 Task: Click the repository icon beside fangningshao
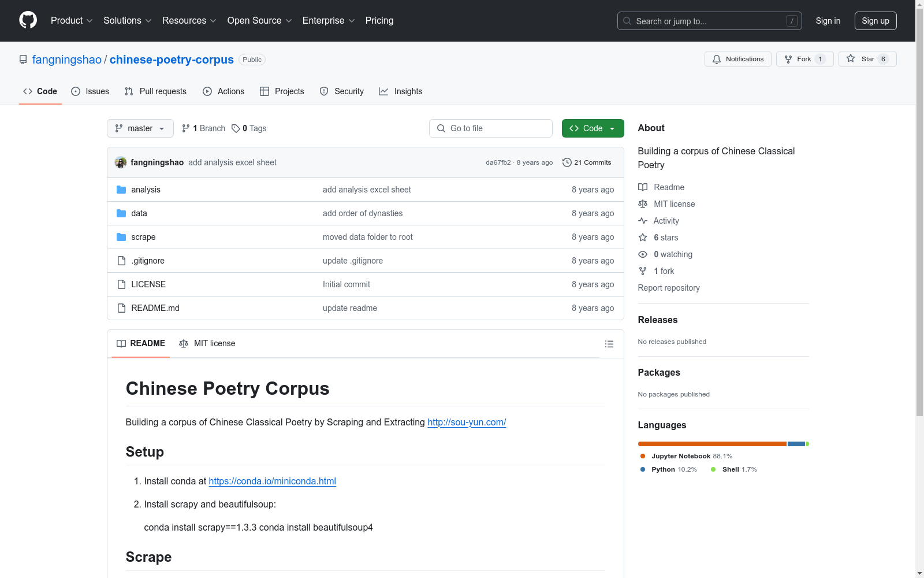(x=23, y=60)
